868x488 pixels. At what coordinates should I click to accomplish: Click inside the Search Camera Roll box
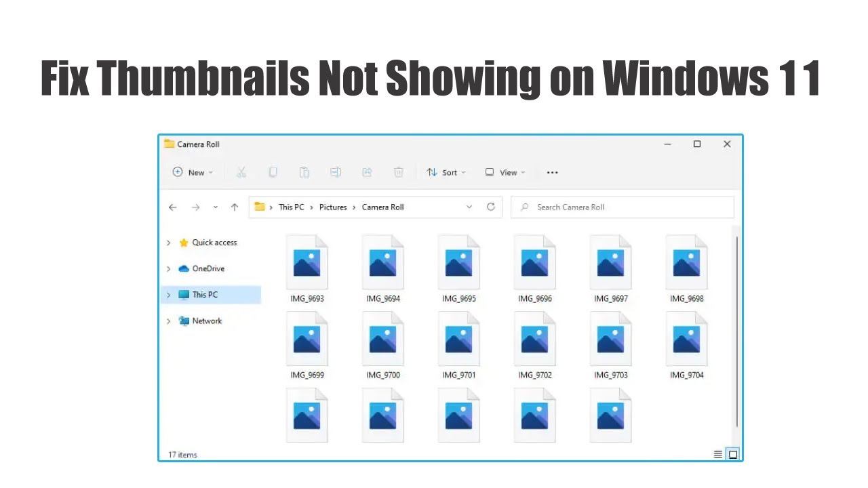[x=623, y=207]
